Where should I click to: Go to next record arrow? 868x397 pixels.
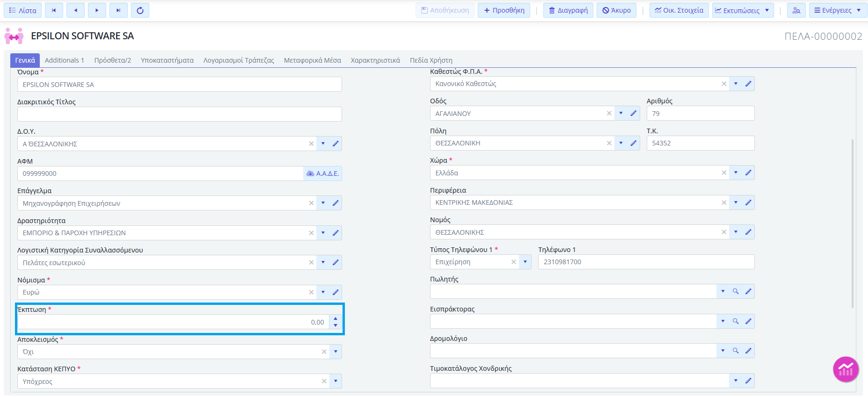coord(97,10)
